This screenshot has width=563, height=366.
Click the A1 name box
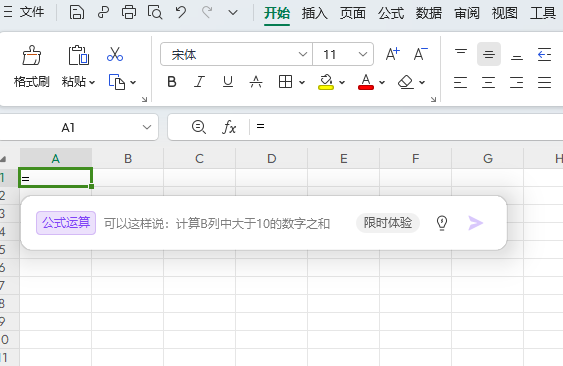pyautogui.click(x=68, y=127)
